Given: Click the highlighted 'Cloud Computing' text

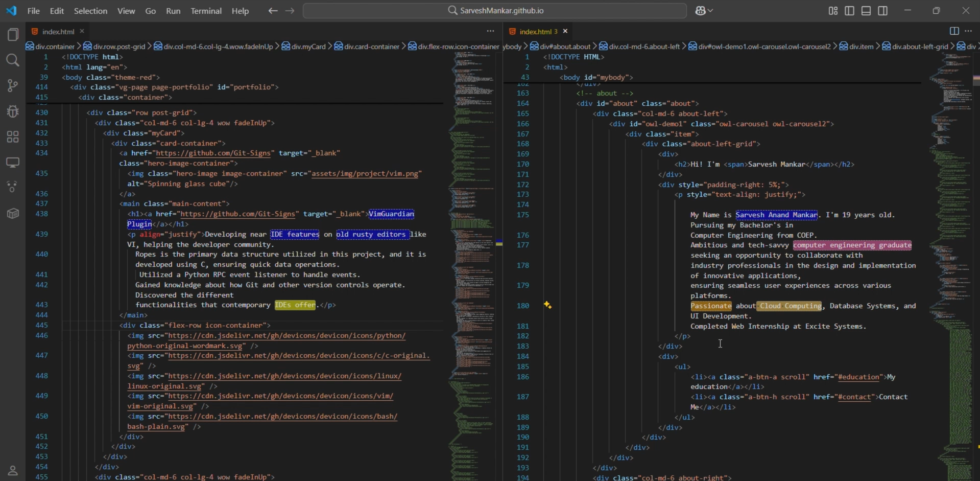Looking at the screenshot, I should [789, 306].
